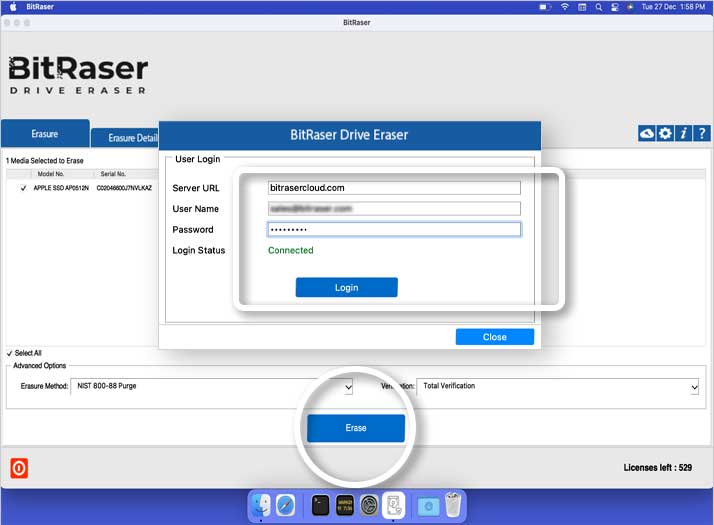Viewport: 714px width, 525px height.
Task: Open Terminal from the dock
Action: point(321,505)
